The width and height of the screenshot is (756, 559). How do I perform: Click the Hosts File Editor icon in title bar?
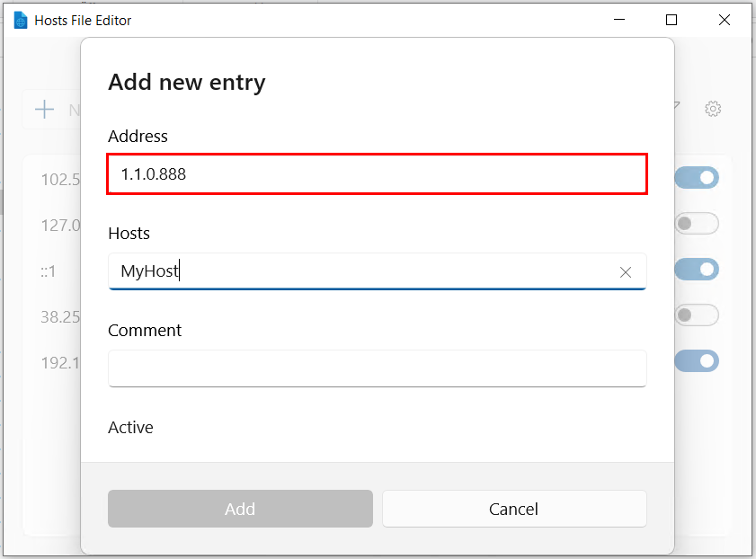point(19,18)
